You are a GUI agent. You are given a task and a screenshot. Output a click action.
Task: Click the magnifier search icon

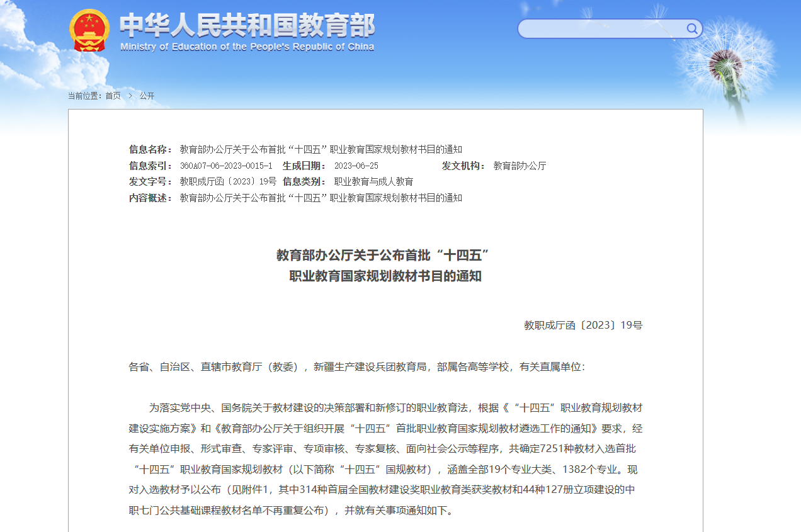click(692, 28)
